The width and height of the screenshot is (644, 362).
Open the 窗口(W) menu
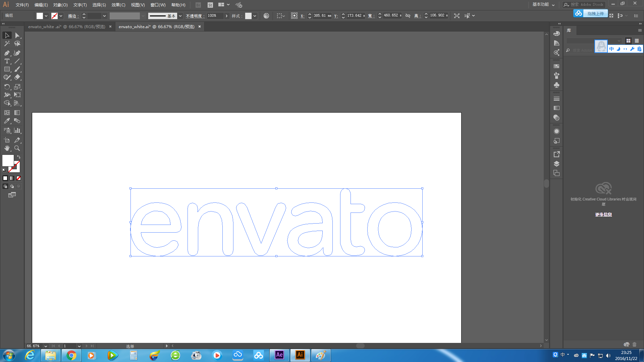[158, 5]
